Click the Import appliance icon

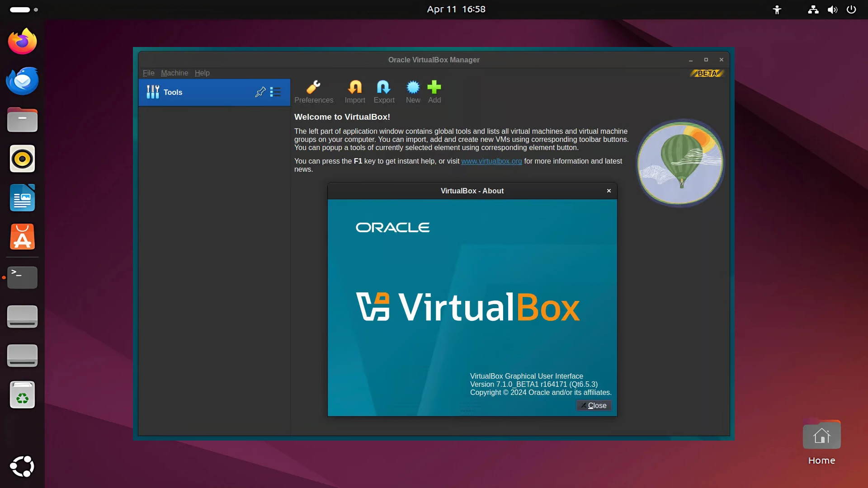[x=355, y=92]
